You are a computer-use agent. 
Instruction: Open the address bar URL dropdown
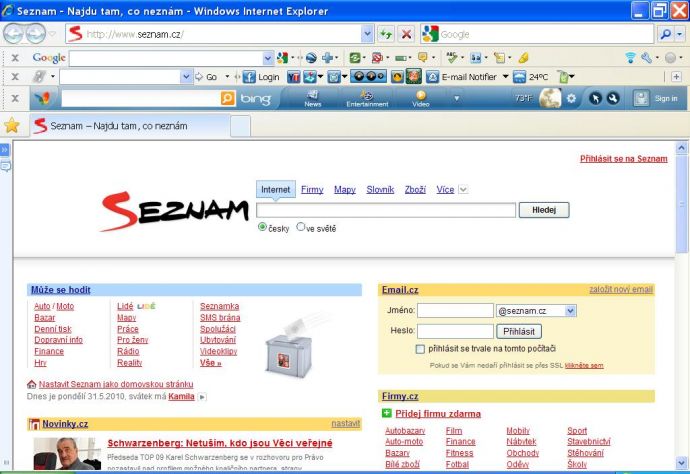pos(367,34)
